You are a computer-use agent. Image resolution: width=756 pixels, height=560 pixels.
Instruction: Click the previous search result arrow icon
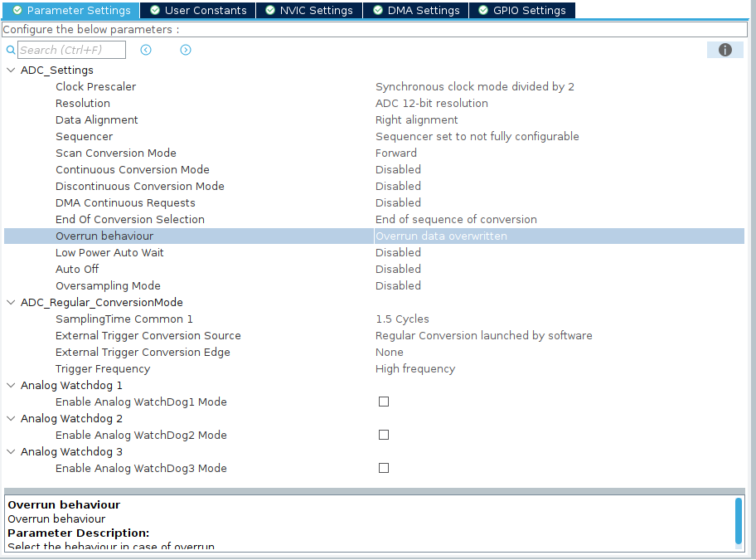(x=145, y=50)
